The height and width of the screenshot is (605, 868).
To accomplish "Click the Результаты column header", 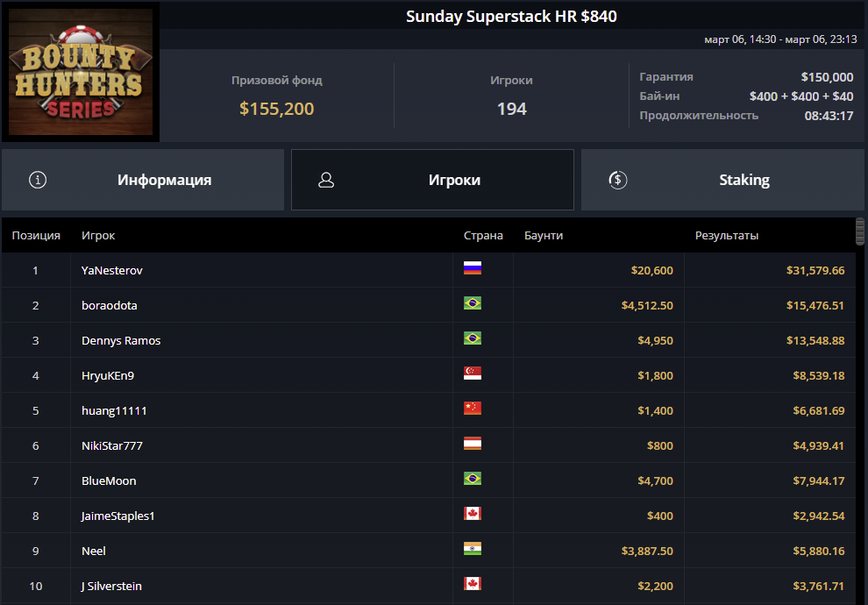I will pos(727,235).
